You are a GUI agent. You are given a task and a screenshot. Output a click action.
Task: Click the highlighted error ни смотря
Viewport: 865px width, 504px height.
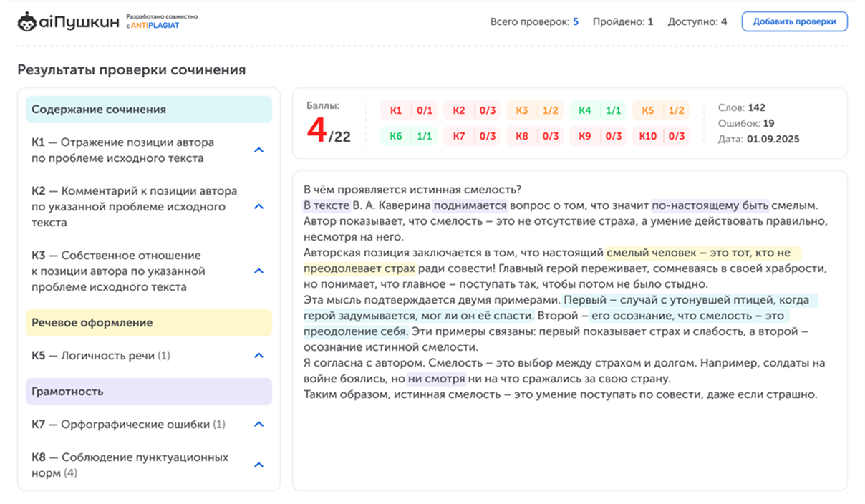(x=436, y=379)
